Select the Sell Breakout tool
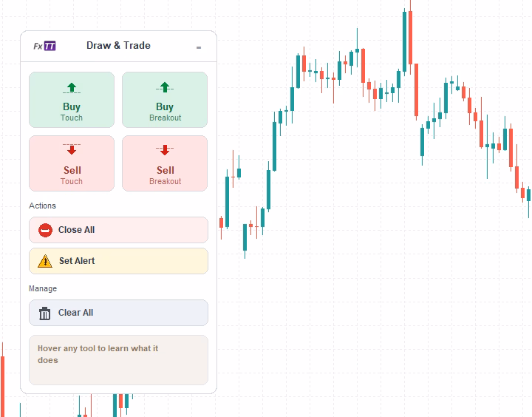 pyautogui.click(x=165, y=163)
